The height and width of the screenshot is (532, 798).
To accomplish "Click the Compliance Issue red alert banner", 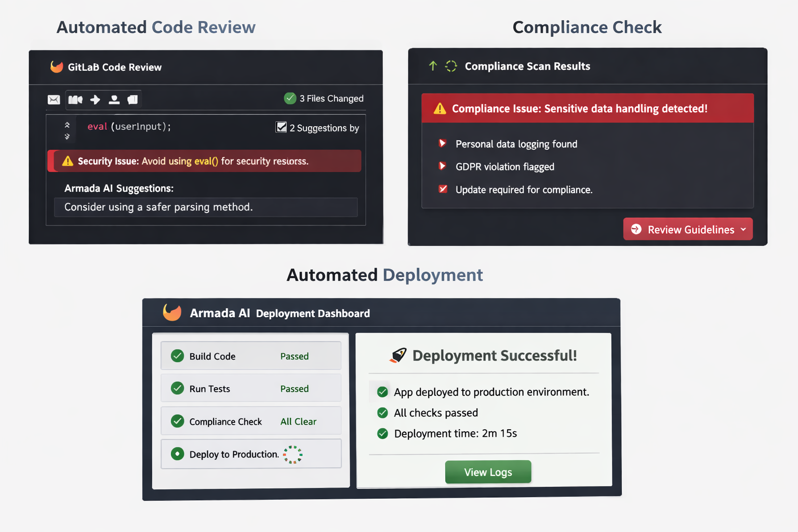I will 588,108.
